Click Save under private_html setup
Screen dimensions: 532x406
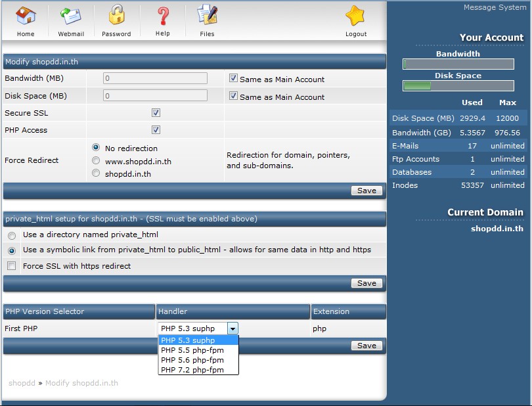(366, 283)
